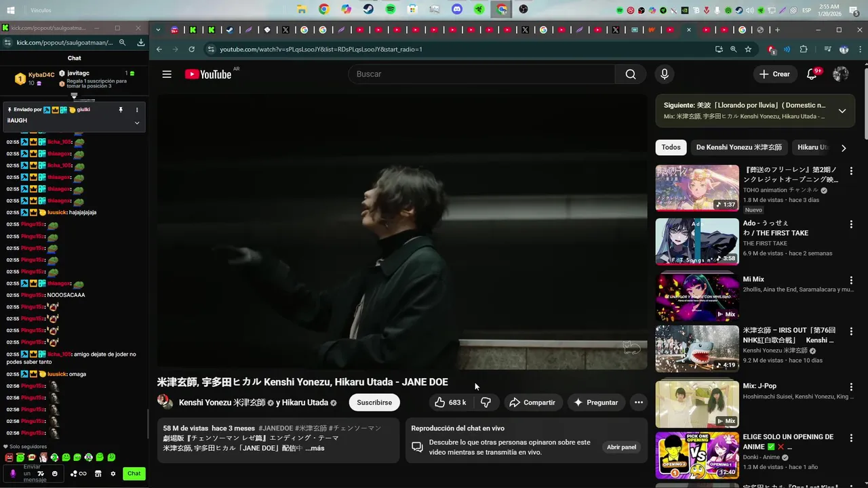Click install download icon in Kick window

tap(141, 43)
